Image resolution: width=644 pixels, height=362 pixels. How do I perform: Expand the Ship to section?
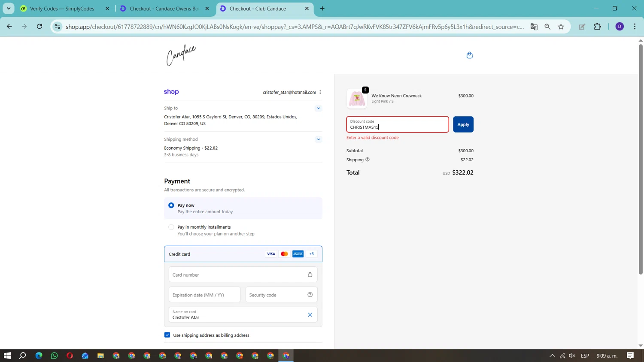pos(319,108)
